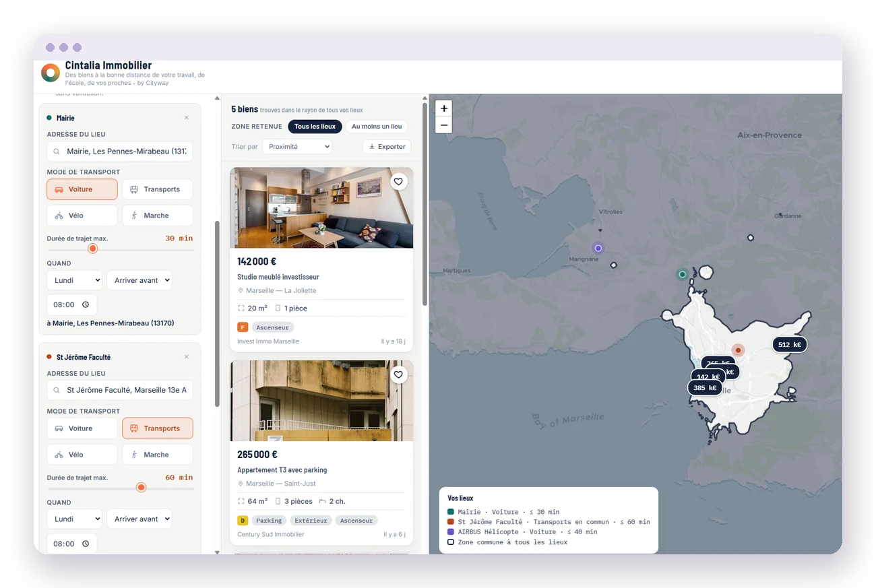The image size is (876, 588).
Task: Favorite the Studio meublé investisseur listing with the heart
Action: [x=398, y=181]
